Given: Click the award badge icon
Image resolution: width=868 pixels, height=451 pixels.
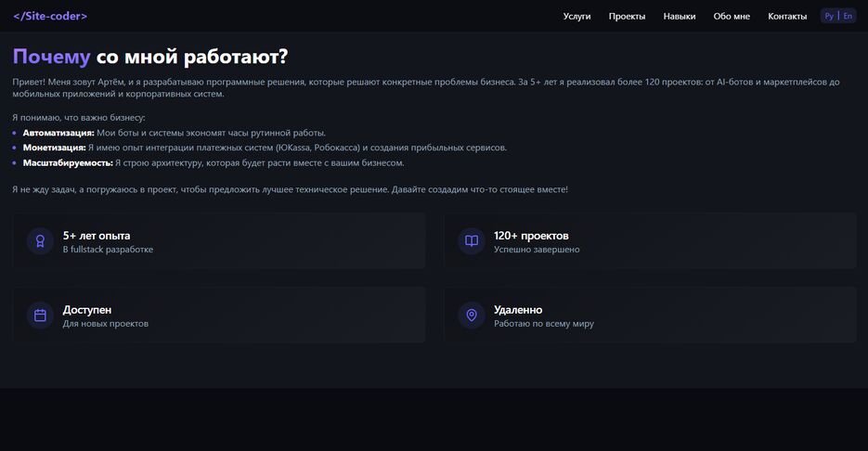Looking at the screenshot, I should coord(40,241).
